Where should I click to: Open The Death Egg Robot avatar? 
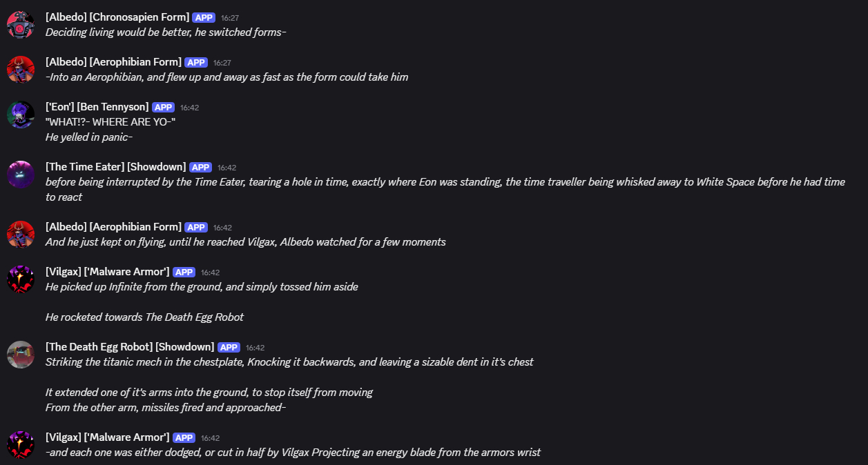[21, 355]
